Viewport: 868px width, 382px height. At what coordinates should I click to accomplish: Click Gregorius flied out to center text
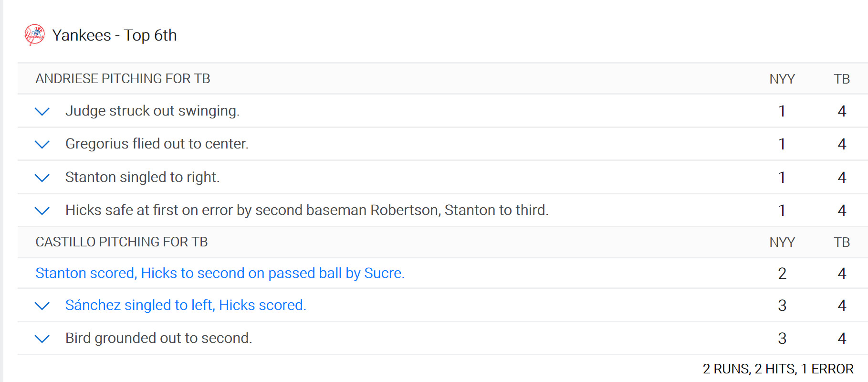(157, 143)
